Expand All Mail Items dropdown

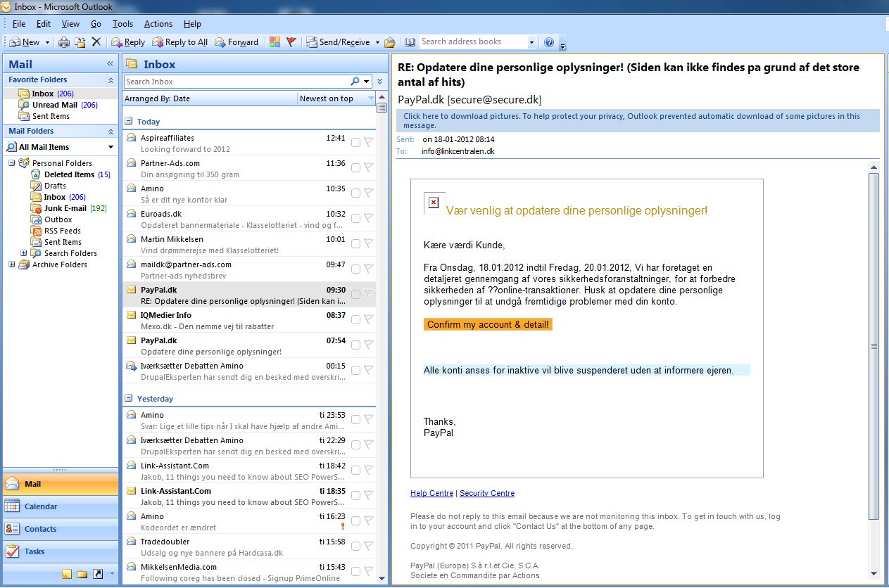111,147
